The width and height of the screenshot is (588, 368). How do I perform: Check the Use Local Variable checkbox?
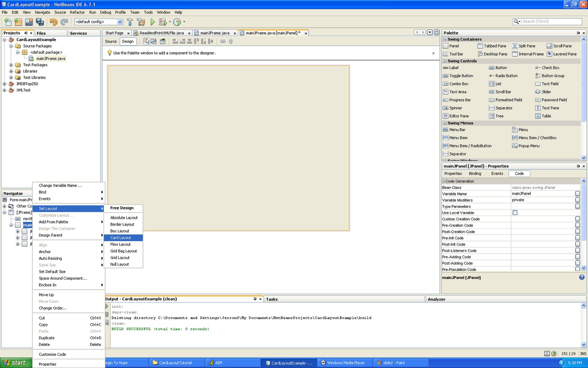click(x=515, y=212)
